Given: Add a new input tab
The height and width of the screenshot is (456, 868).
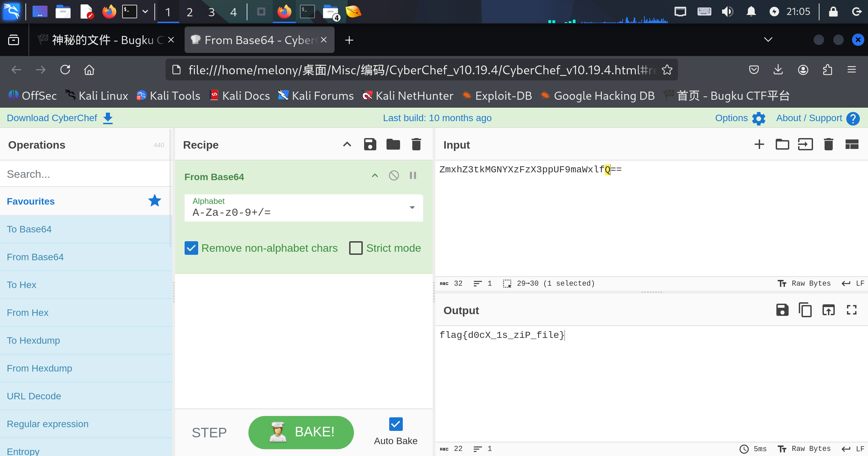Looking at the screenshot, I should click(x=759, y=145).
